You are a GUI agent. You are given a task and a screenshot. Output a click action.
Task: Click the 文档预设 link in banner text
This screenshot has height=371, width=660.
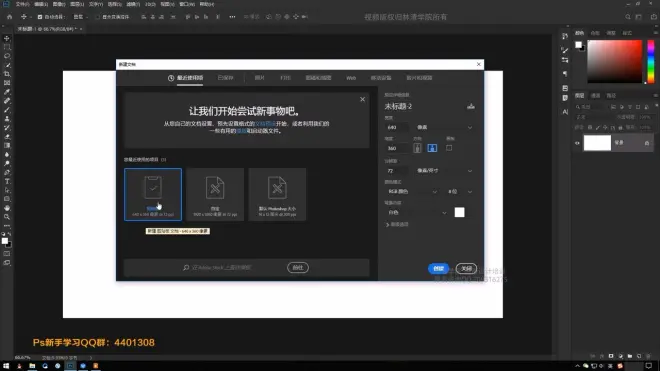pos(265,124)
